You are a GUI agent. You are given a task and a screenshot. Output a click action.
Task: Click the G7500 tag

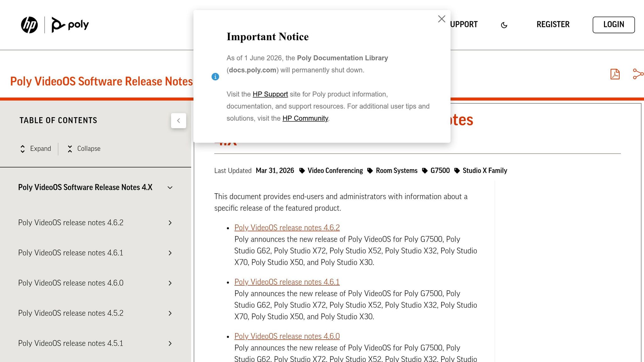tap(440, 171)
